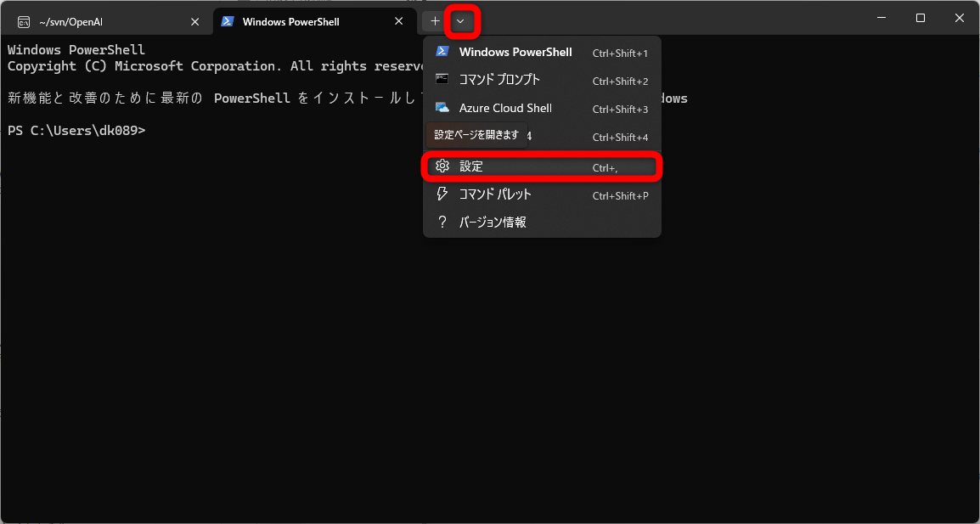Image resolution: width=980 pixels, height=524 pixels.
Task: Close the Windows PowerShell tab
Action: 398,21
